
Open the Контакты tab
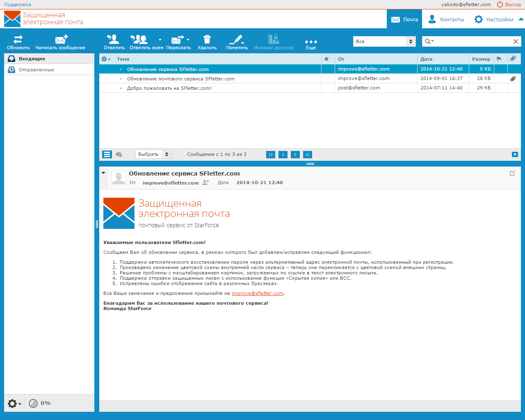pos(446,19)
